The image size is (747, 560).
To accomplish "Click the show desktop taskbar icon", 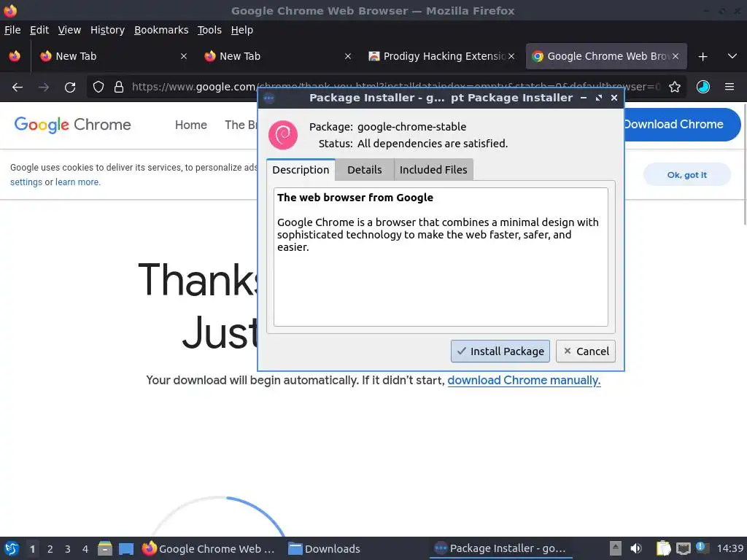I will (125, 548).
